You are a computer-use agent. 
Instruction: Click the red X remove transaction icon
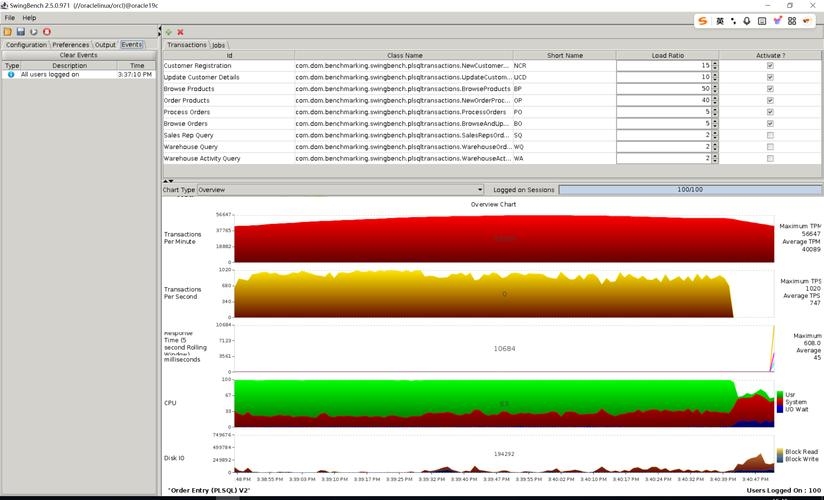(181, 32)
